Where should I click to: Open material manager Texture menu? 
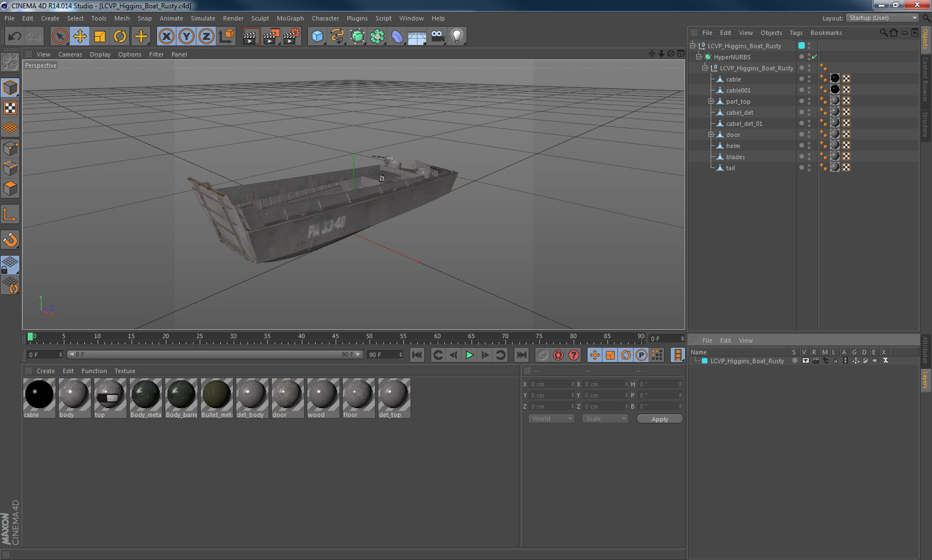(125, 371)
